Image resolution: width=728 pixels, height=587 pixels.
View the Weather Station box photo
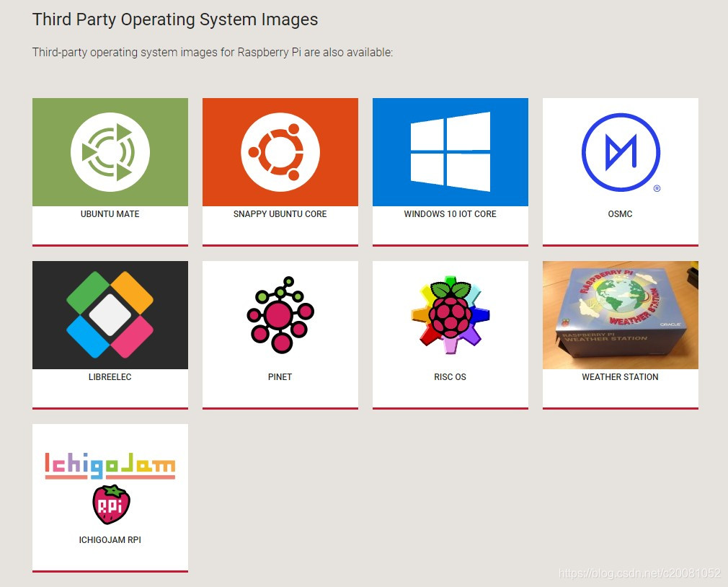(x=621, y=315)
